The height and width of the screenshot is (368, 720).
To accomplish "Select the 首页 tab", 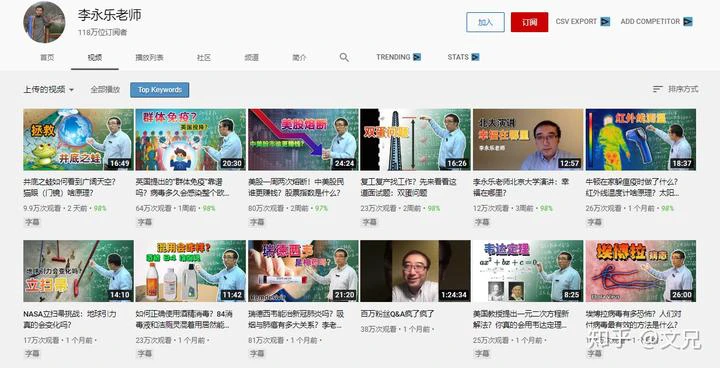I will 47,57.
